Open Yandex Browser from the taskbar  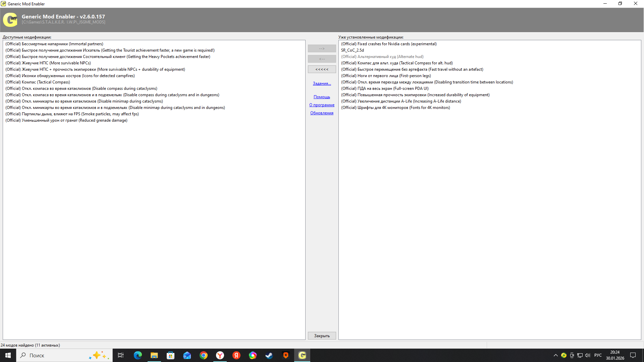click(220, 355)
